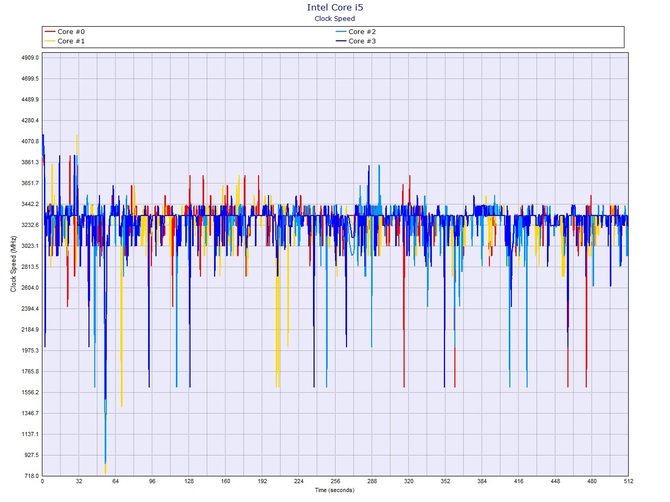Click the Core #2 legend label

click(362, 32)
